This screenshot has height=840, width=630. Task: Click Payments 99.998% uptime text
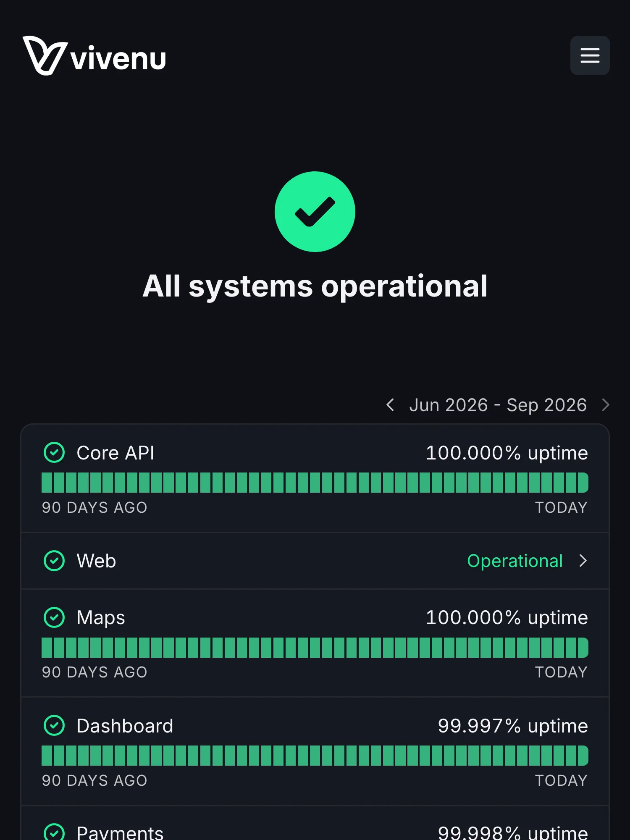click(x=513, y=833)
